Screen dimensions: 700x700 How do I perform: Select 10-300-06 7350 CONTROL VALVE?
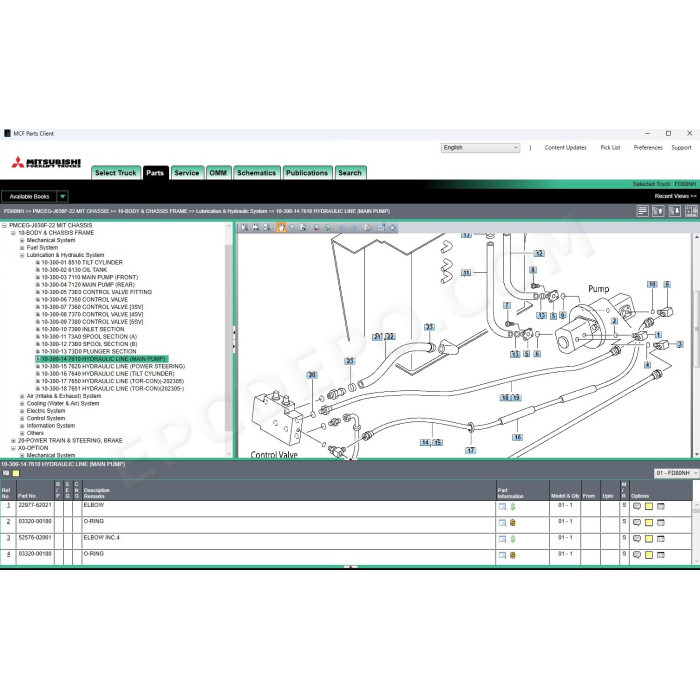pos(84,300)
